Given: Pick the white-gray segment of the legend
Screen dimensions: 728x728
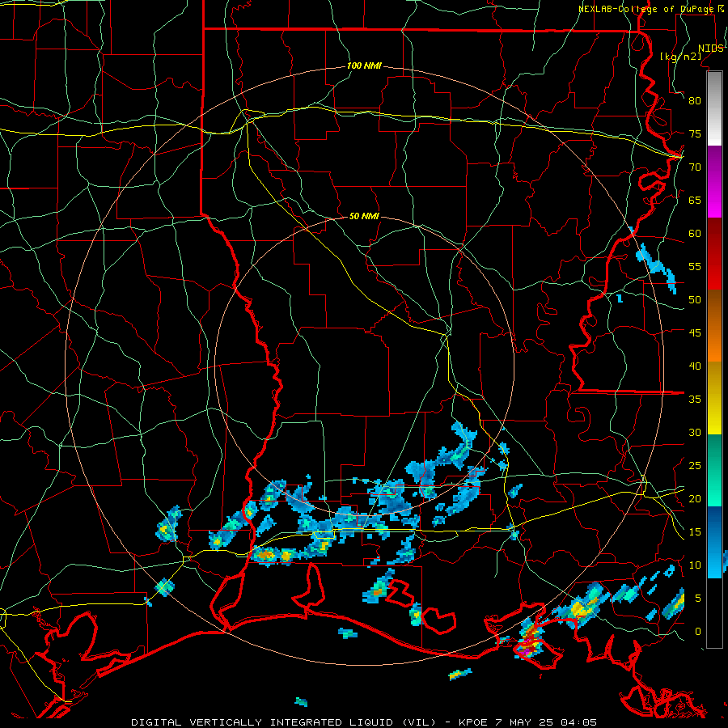Looking at the screenshot, I should [x=714, y=109].
